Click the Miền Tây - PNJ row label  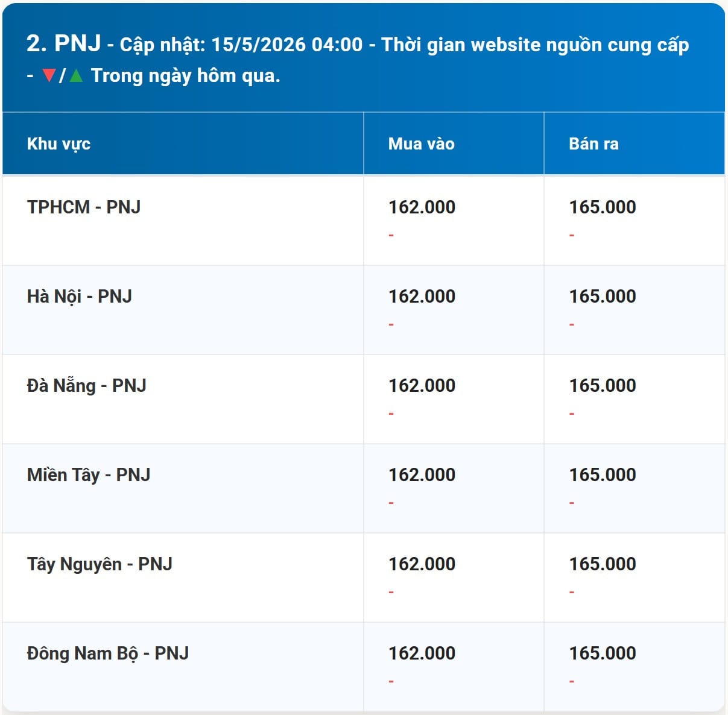coord(89,474)
